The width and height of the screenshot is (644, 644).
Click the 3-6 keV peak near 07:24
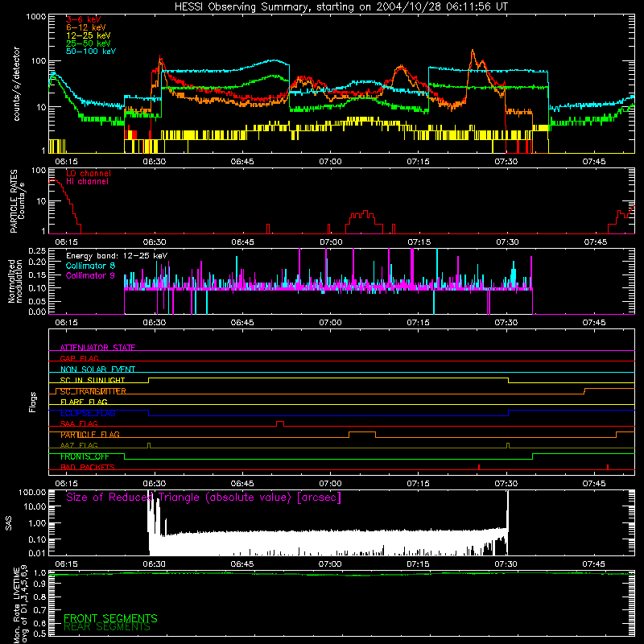[473, 52]
